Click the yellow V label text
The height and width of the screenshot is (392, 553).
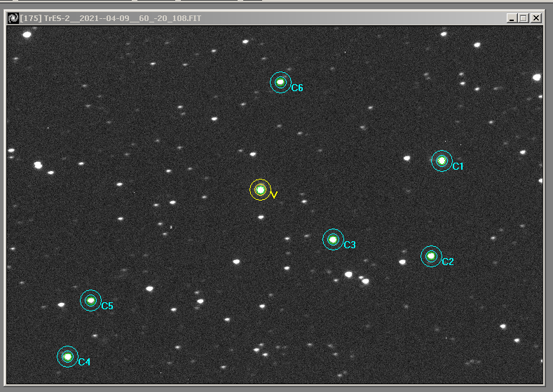(274, 195)
